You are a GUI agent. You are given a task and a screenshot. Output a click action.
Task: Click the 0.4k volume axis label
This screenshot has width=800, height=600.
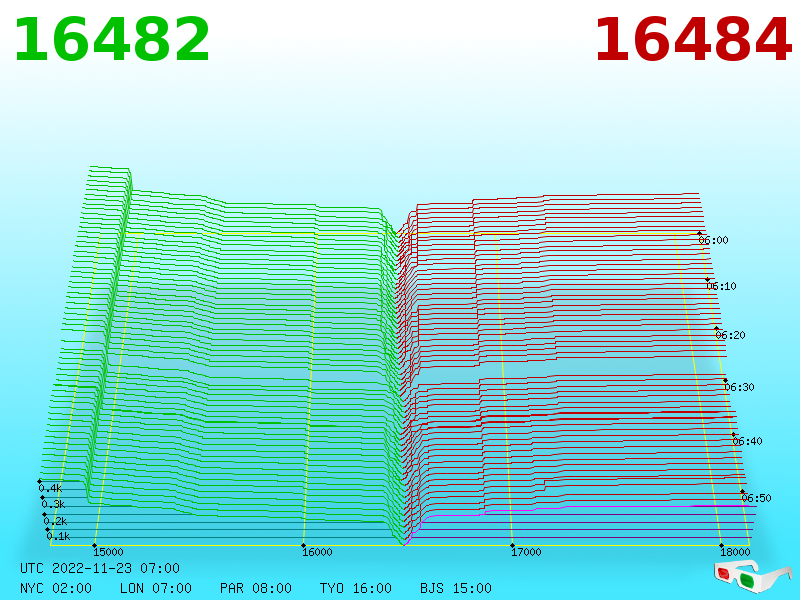pos(51,489)
